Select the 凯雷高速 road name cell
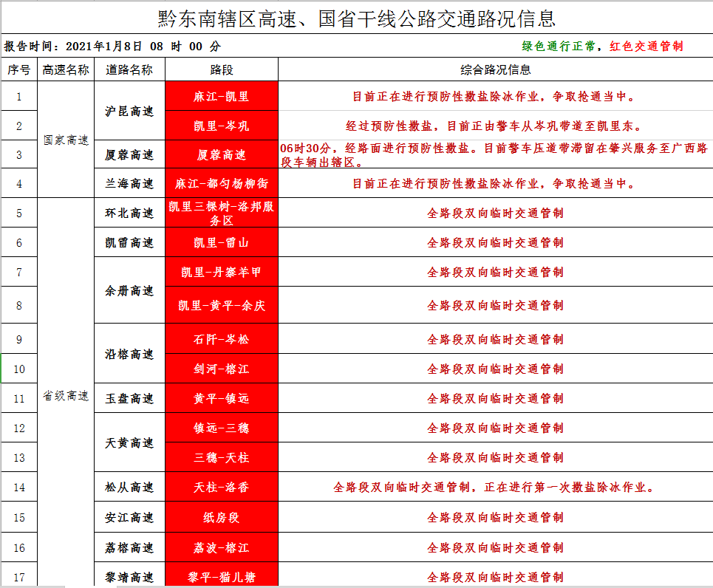 [x=129, y=242]
